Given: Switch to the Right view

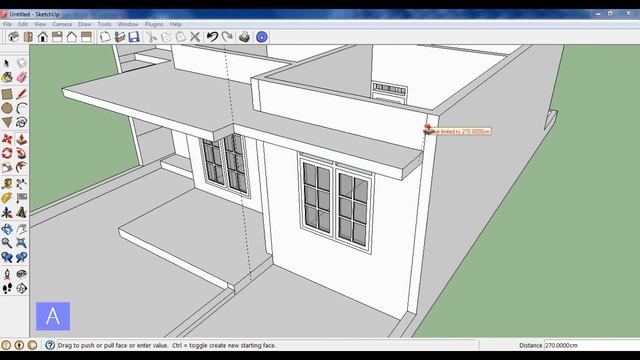Looking at the screenshot, I should [57, 37].
